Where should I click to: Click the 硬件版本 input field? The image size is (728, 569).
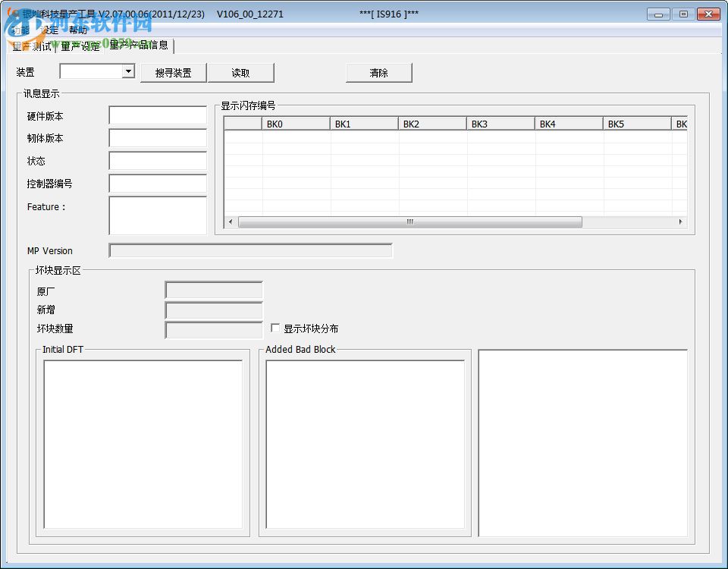(x=158, y=115)
